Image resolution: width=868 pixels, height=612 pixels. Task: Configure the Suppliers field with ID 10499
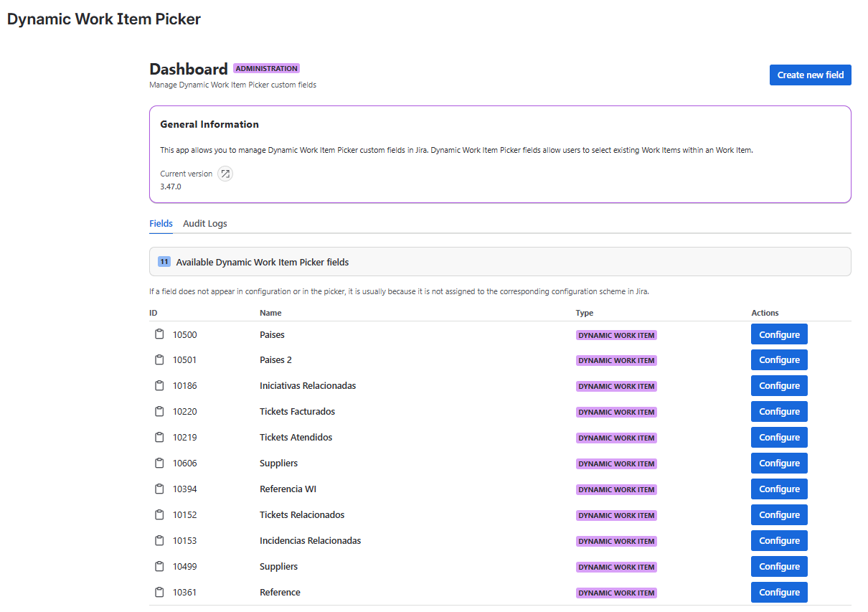[779, 567]
